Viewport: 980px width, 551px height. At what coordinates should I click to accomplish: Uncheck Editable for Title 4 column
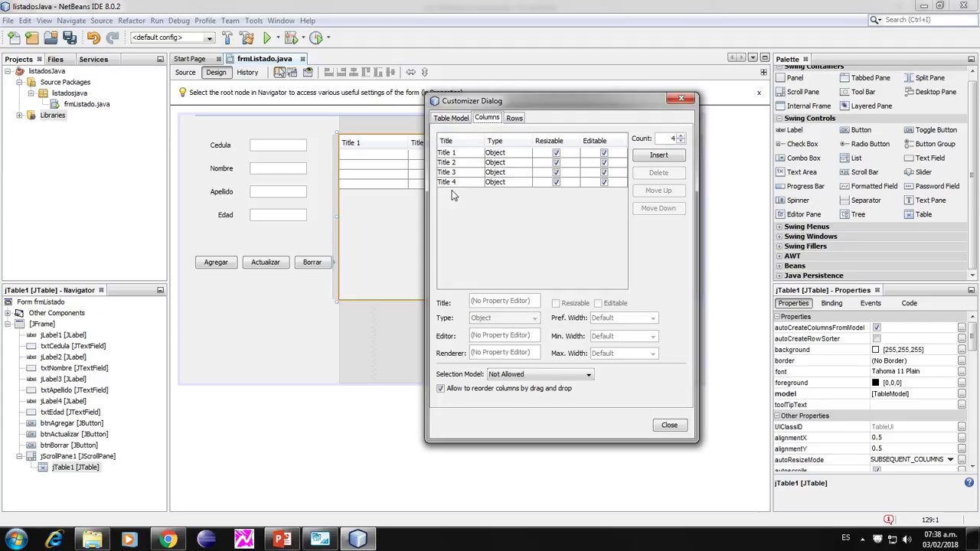[603, 182]
